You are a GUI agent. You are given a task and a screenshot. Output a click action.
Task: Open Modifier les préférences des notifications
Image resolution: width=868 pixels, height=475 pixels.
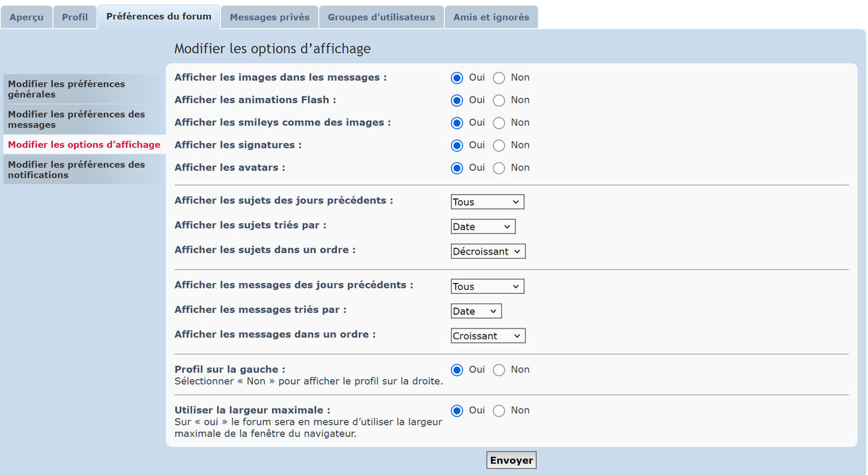pos(84,170)
